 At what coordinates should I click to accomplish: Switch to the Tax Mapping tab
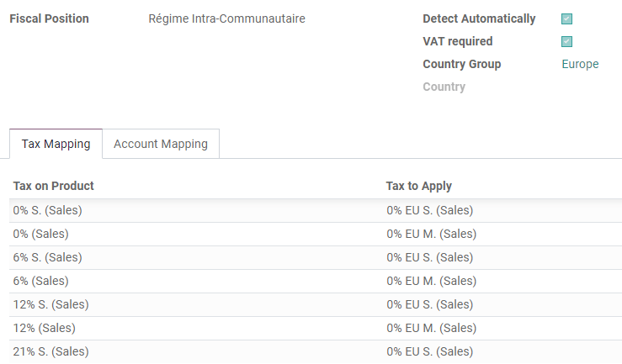[56, 144]
